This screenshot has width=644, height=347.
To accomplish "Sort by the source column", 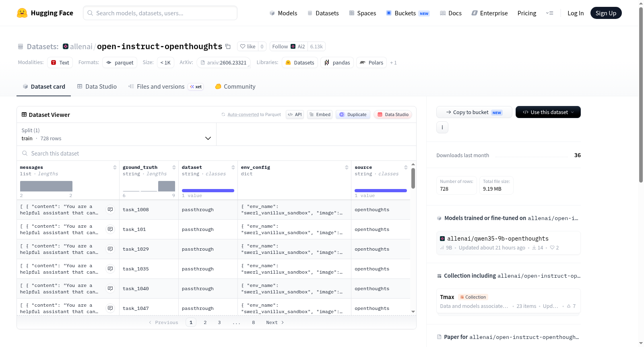I will 406,167.
